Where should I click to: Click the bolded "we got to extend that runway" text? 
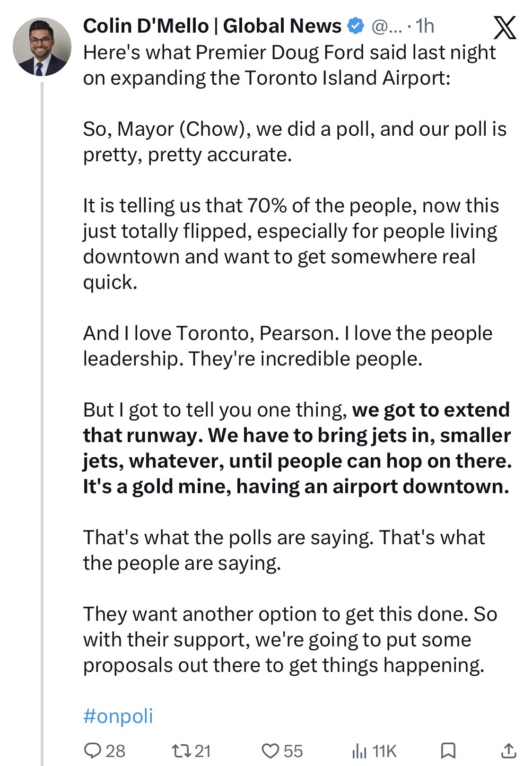[430, 410]
